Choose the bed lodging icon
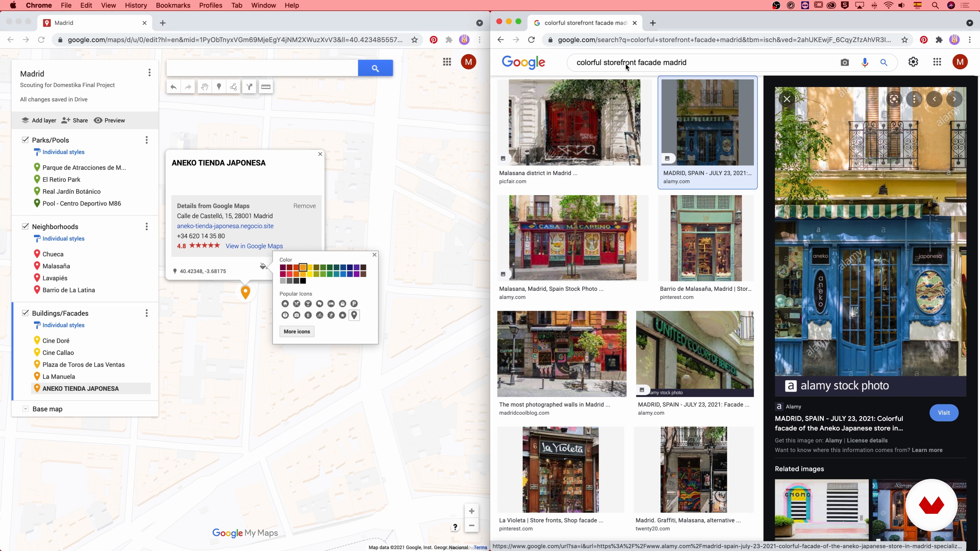980x551 pixels. 331,304
